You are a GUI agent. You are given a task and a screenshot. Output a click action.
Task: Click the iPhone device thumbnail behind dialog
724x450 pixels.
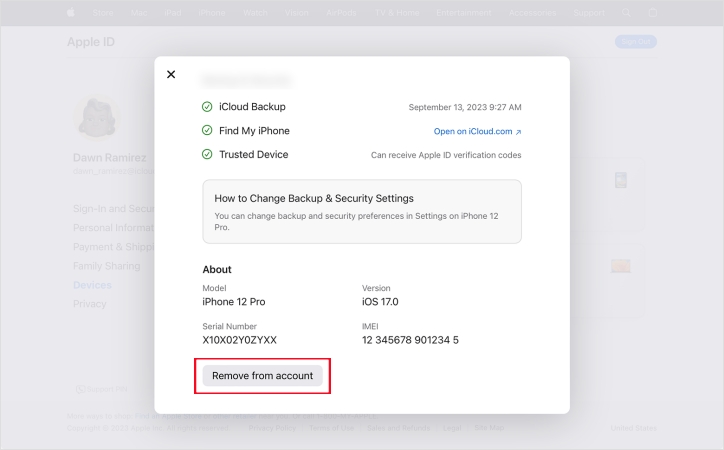[621, 180]
